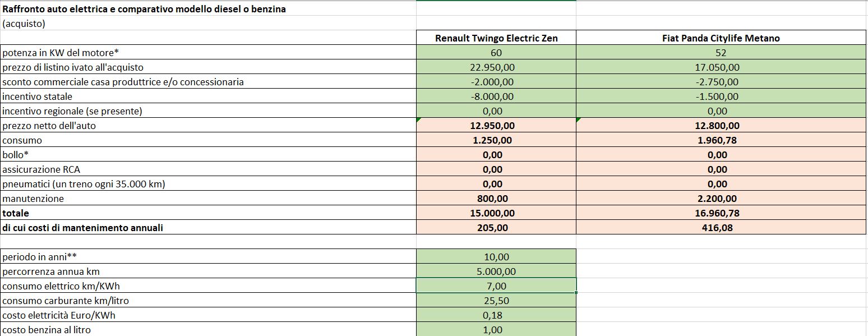This screenshot has height=336, width=868.
Task: Click 'di cui costi di mantenimento annuali' label
Action: click(x=208, y=228)
